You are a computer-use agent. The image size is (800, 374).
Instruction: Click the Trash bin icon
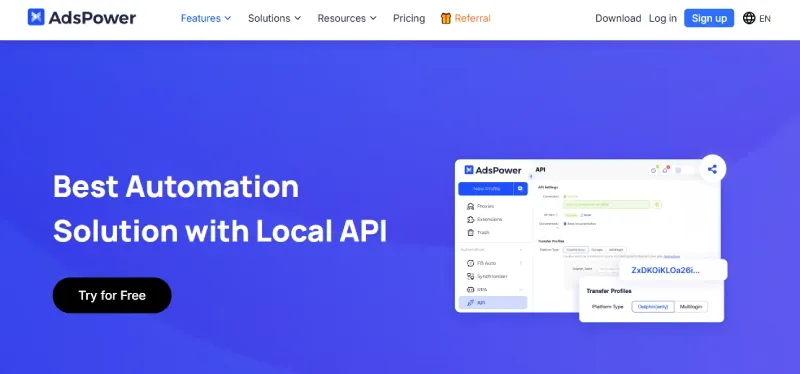point(470,233)
